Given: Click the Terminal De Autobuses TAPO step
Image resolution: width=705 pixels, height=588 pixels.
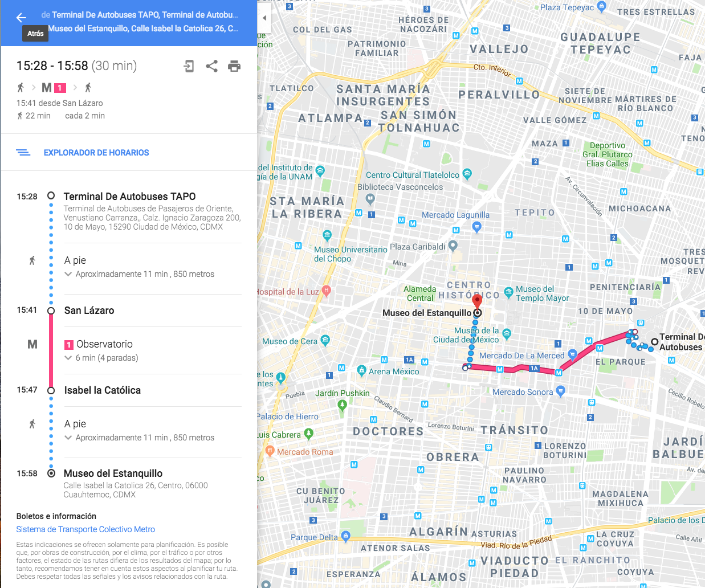Looking at the screenshot, I should tap(129, 197).
